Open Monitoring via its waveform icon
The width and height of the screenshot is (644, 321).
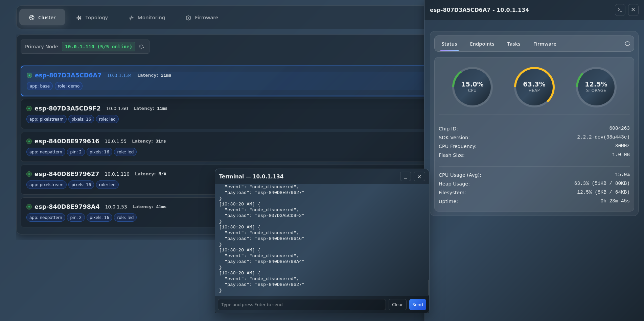point(131,18)
